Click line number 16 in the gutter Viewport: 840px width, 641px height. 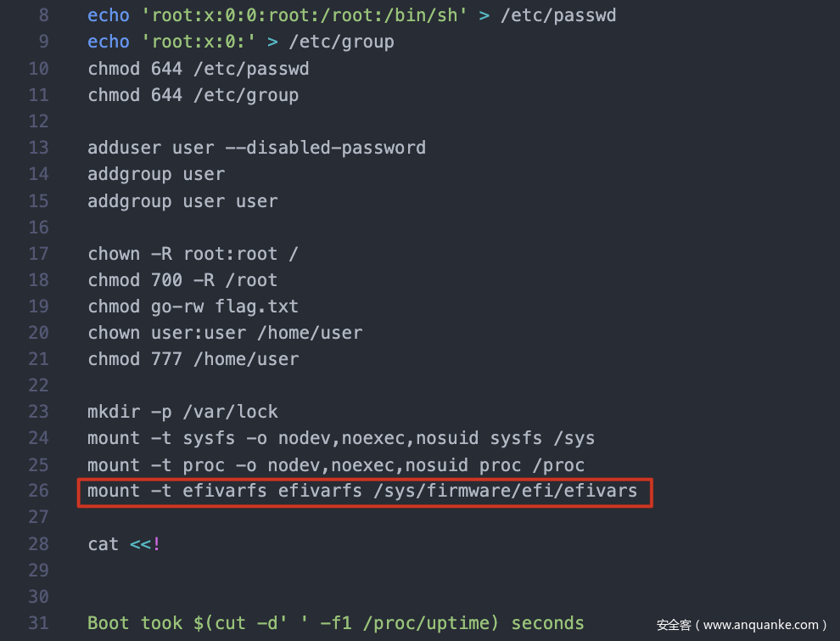coord(38,227)
